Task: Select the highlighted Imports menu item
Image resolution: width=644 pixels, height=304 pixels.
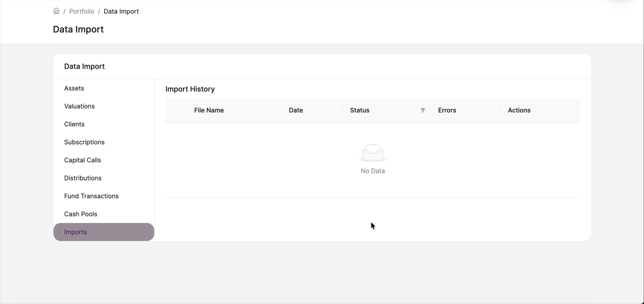Action: [x=104, y=232]
